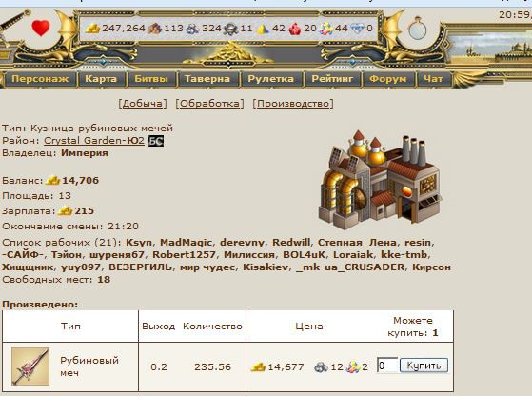The image size is (532, 396).
Task: Go to the Карта menu tab
Action: pyautogui.click(x=101, y=79)
